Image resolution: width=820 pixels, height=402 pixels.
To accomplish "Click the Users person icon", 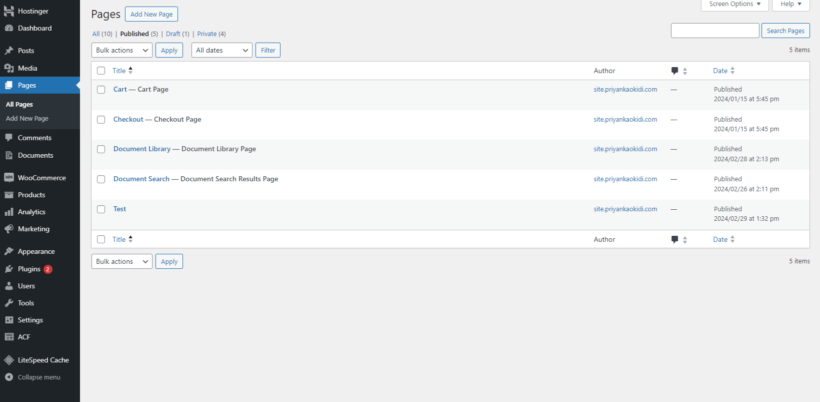I will 8,286.
